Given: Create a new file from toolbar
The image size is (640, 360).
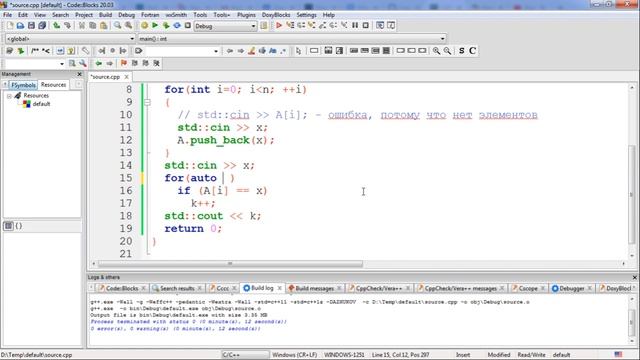Looking at the screenshot, I should (10, 25).
